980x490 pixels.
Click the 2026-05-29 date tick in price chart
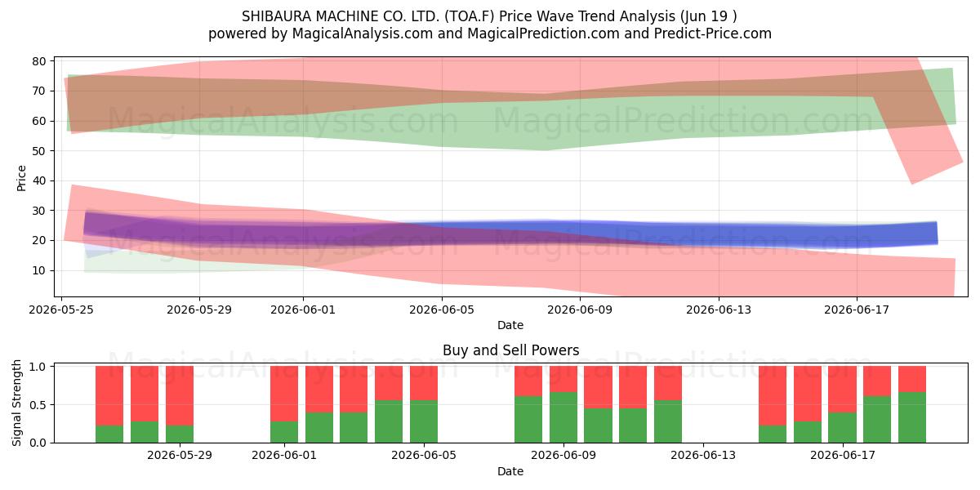[x=200, y=310]
